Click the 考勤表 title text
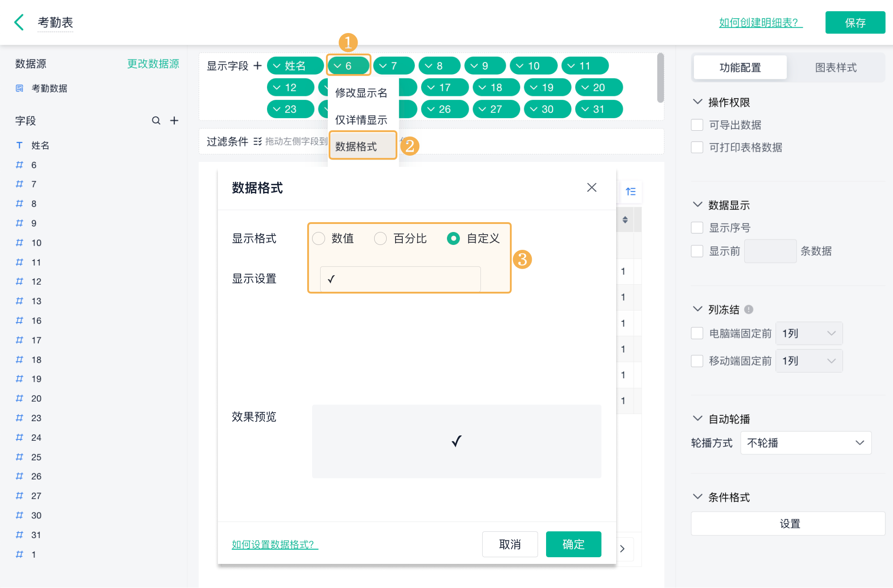This screenshot has width=893, height=588. [x=55, y=22]
